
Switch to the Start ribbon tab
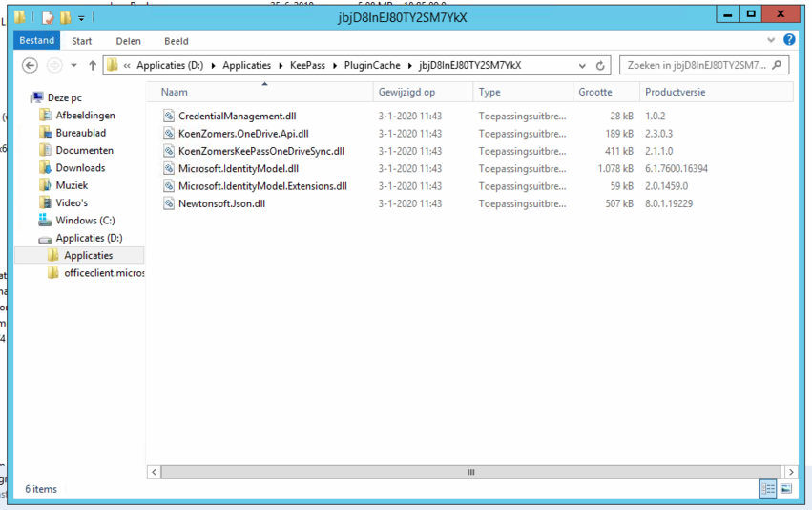(x=82, y=41)
